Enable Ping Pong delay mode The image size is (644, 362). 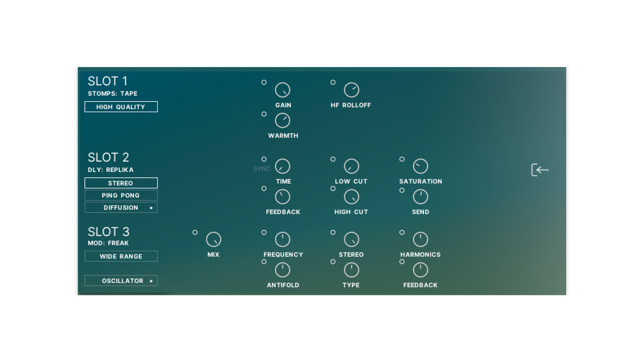(x=121, y=195)
